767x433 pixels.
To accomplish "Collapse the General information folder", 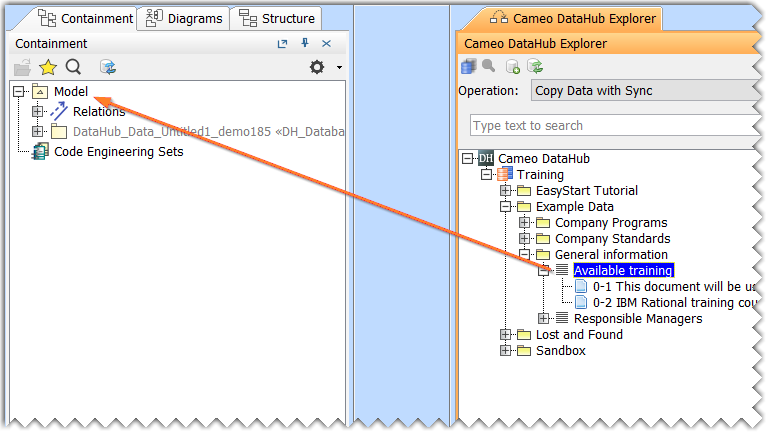I will [x=524, y=254].
